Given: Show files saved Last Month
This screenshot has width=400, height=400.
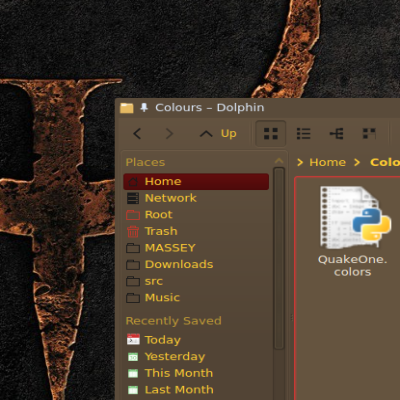Looking at the screenshot, I should click(x=196, y=389).
